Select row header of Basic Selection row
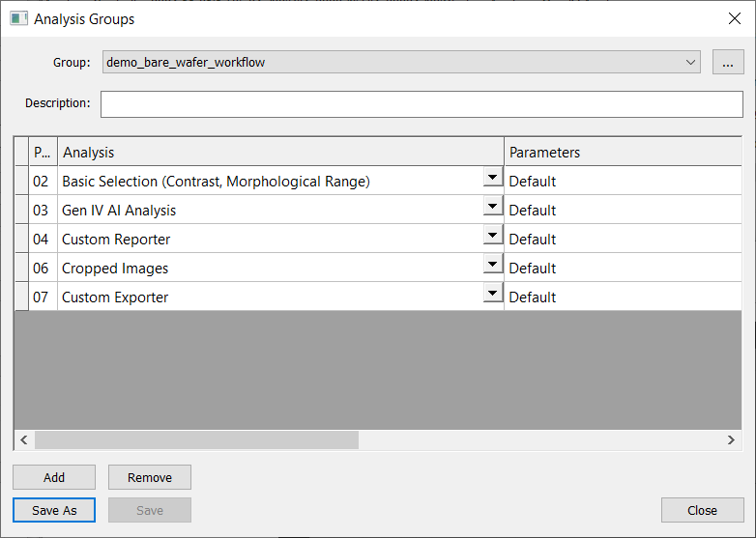Image resolution: width=756 pixels, height=538 pixels. click(x=21, y=181)
